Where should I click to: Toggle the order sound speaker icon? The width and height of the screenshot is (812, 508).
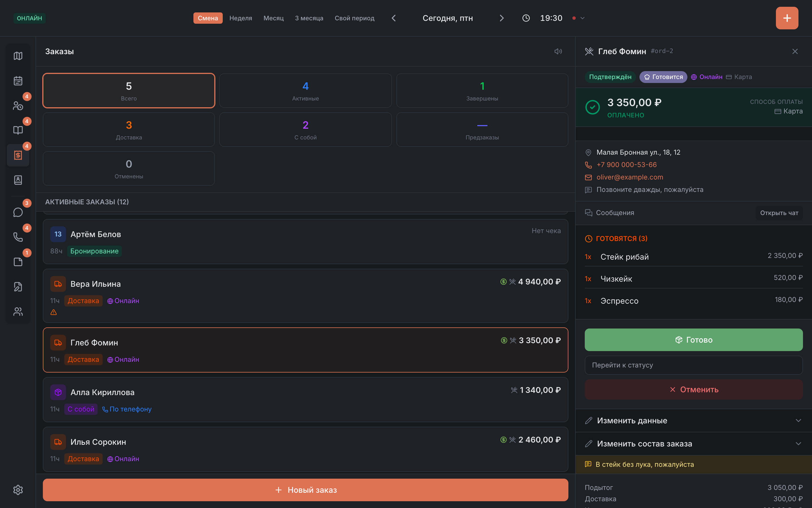click(x=558, y=51)
